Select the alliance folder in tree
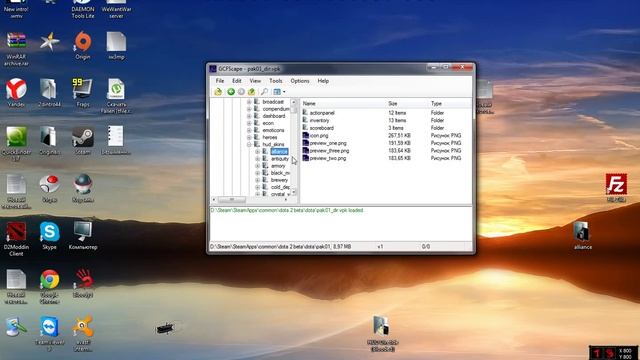 point(279,151)
